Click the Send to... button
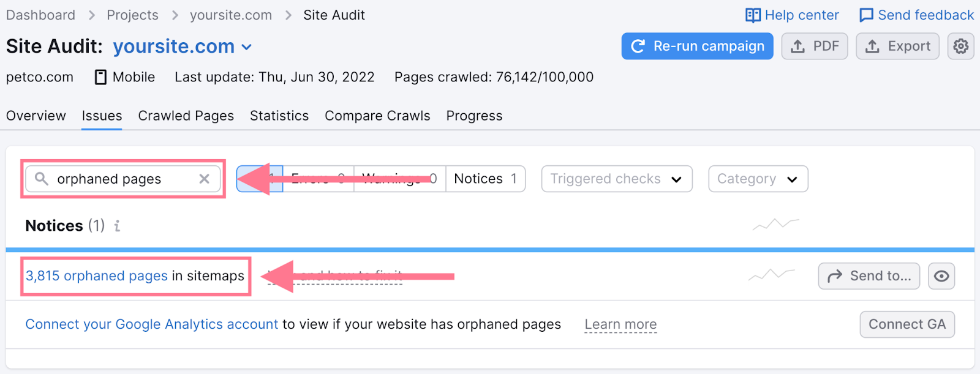The width and height of the screenshot is (980, 374). point(869,276)
